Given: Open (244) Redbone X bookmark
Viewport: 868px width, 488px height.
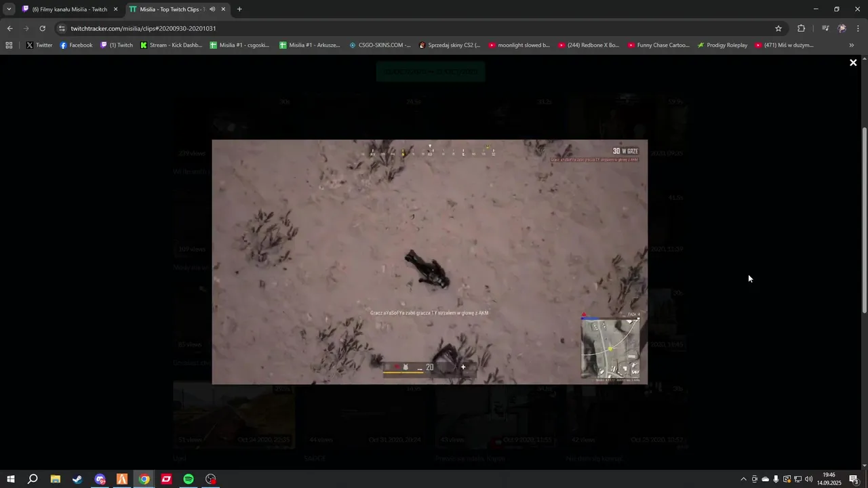Looking at the screenshot, I should pyautogui.click(x=589, y=45).
